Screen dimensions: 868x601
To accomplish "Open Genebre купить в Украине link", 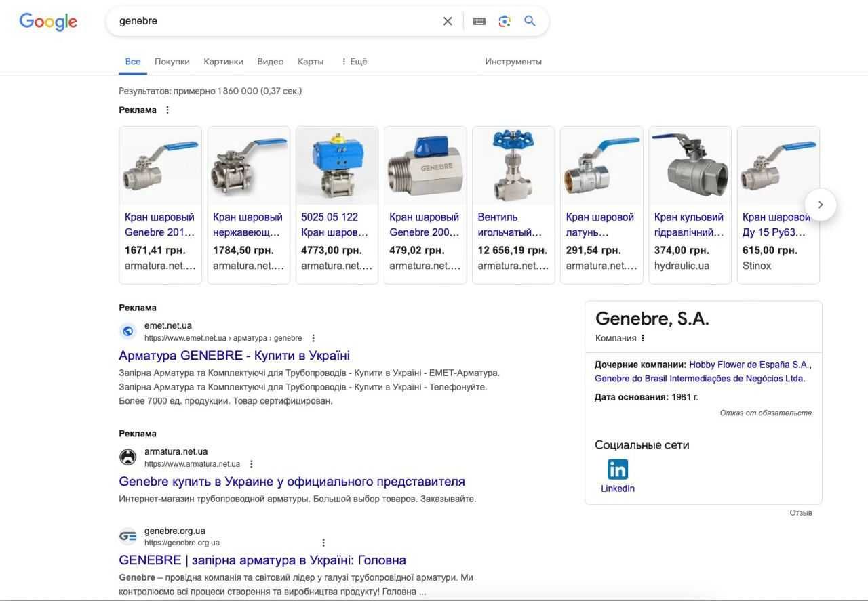I will (292, 482).
